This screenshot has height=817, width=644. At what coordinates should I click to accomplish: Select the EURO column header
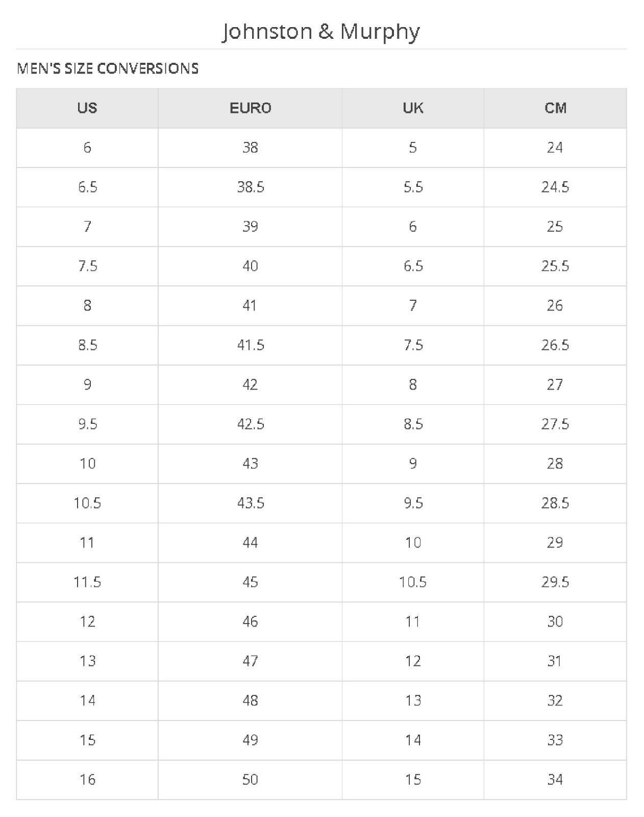point(250,108)
